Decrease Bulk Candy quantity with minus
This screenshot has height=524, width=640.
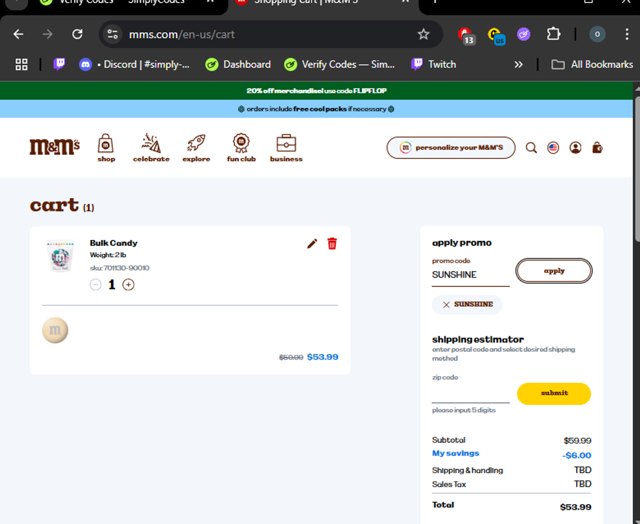[96, 284]
